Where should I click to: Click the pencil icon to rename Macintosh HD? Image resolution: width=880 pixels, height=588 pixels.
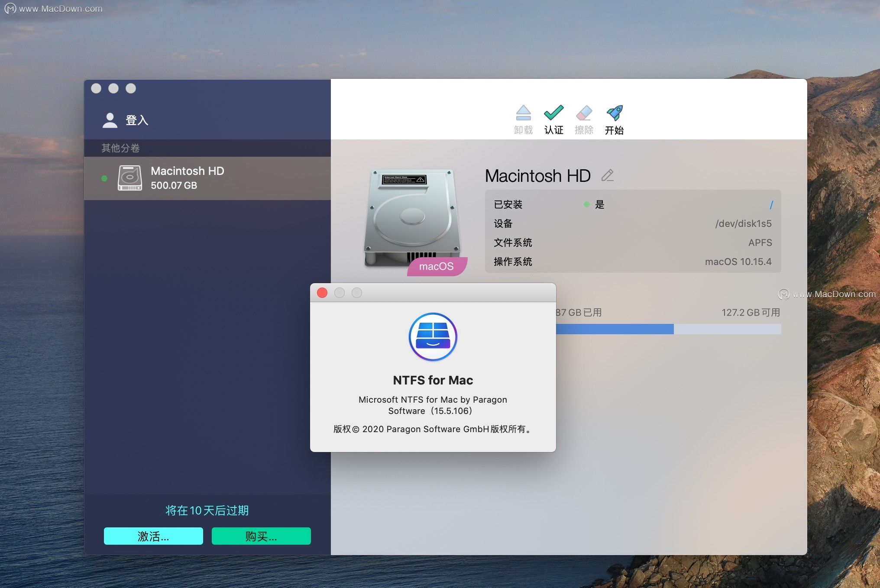click(x=607, y=175)
